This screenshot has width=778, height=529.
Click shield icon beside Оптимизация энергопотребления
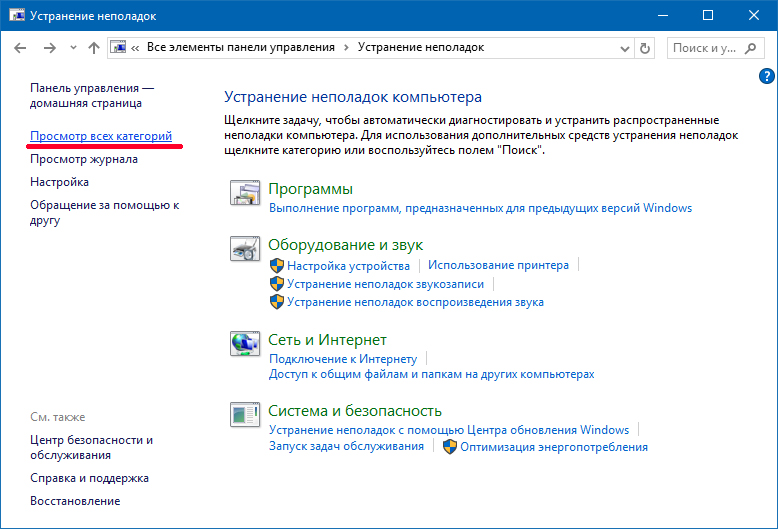pyautogui.click(x=450, y=447)
